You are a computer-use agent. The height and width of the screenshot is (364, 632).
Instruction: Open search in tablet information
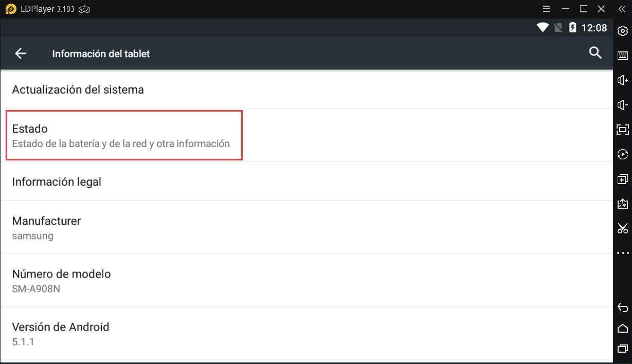[x=595, y=53]
